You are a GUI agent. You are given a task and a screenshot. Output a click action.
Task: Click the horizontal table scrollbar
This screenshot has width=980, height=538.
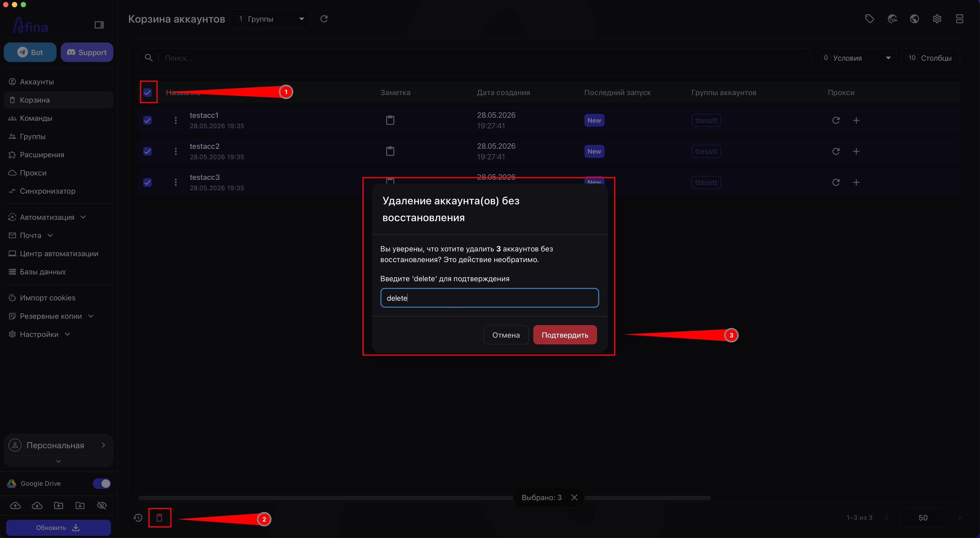click(x=424, y=498)
